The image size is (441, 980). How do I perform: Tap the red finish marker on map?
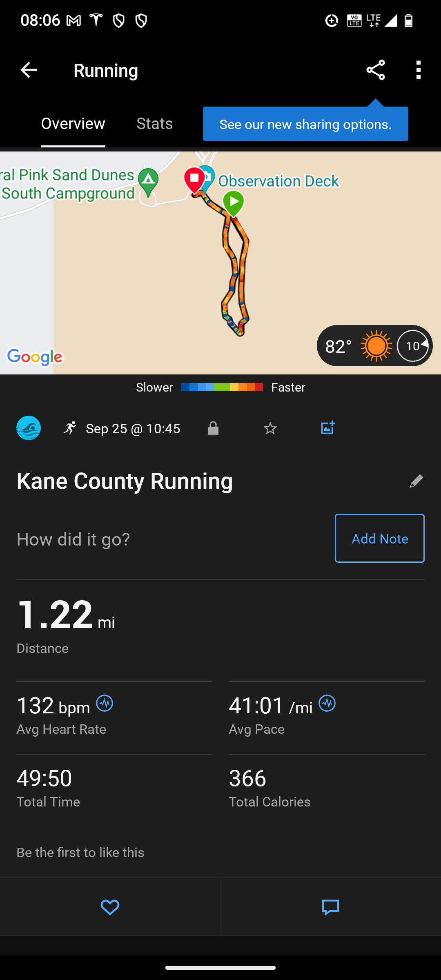click(194, 179)
